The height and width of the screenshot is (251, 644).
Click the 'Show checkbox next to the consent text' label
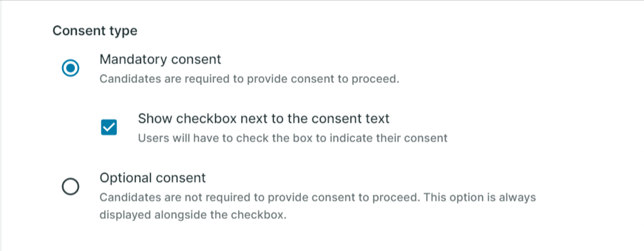[x=264, y=119]
